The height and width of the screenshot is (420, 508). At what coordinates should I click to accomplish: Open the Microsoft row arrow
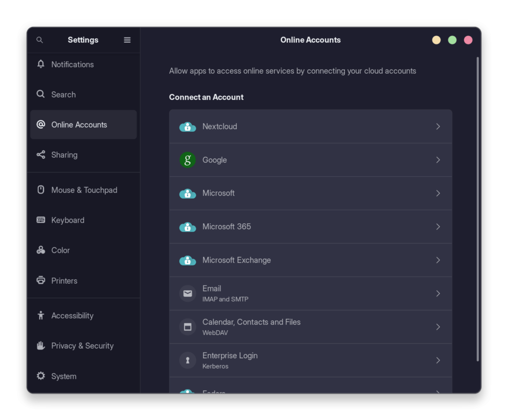tap(438, 193)
